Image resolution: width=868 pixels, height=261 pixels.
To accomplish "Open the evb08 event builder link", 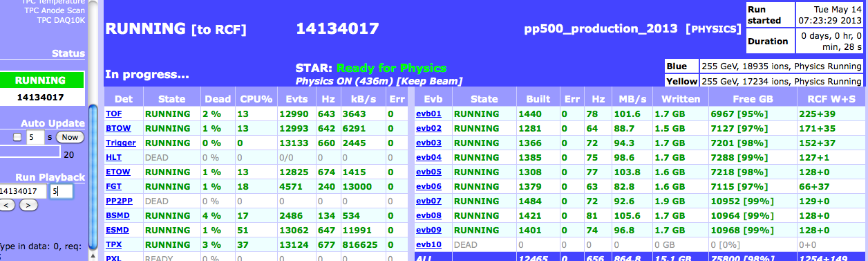I will click(428, 215).
